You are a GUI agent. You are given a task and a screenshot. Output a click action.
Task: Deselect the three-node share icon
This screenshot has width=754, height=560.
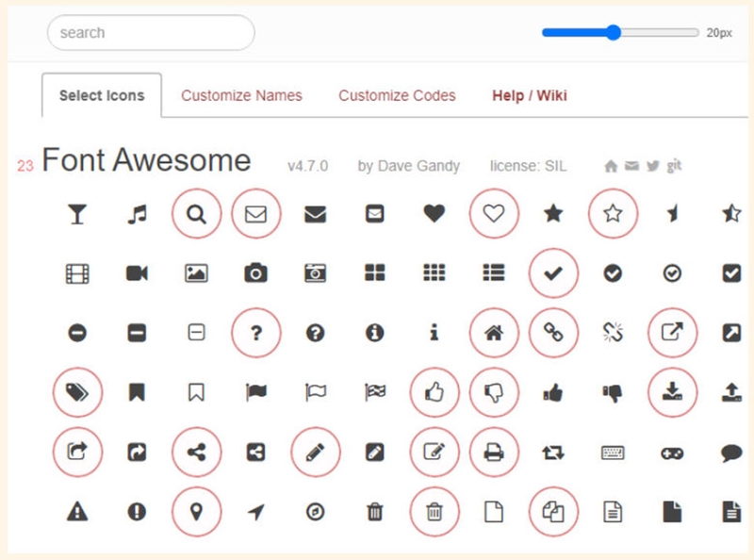(x=196, y=453)
